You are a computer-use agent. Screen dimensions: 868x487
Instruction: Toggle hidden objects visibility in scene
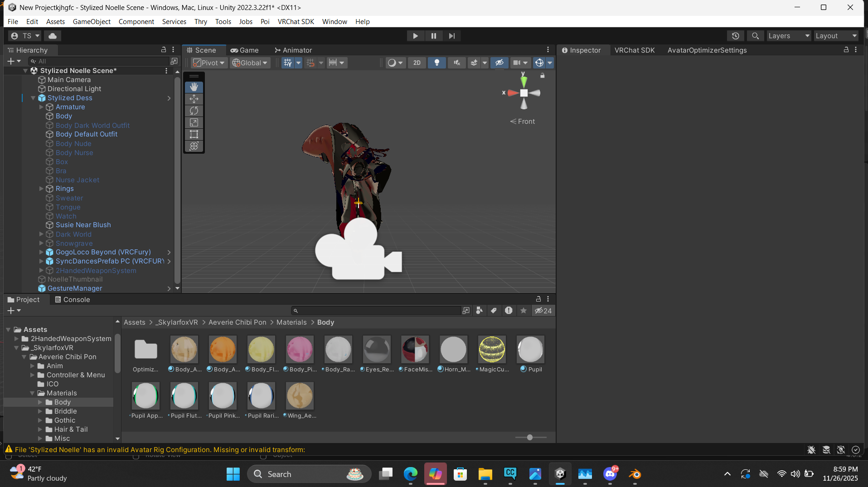[x=499, y=63]
